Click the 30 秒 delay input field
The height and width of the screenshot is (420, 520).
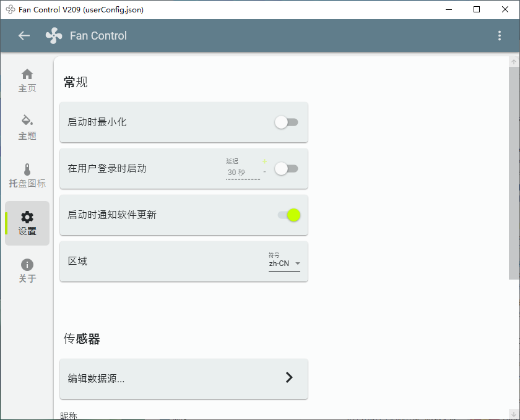click(243, 173)
